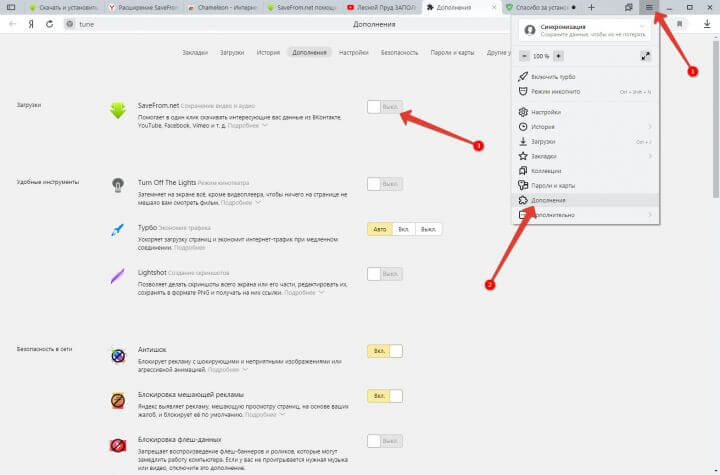Expand Блокировка мешающей рекламы details chevron
This screenshot has height=475, width=720.
coord(282,414)
